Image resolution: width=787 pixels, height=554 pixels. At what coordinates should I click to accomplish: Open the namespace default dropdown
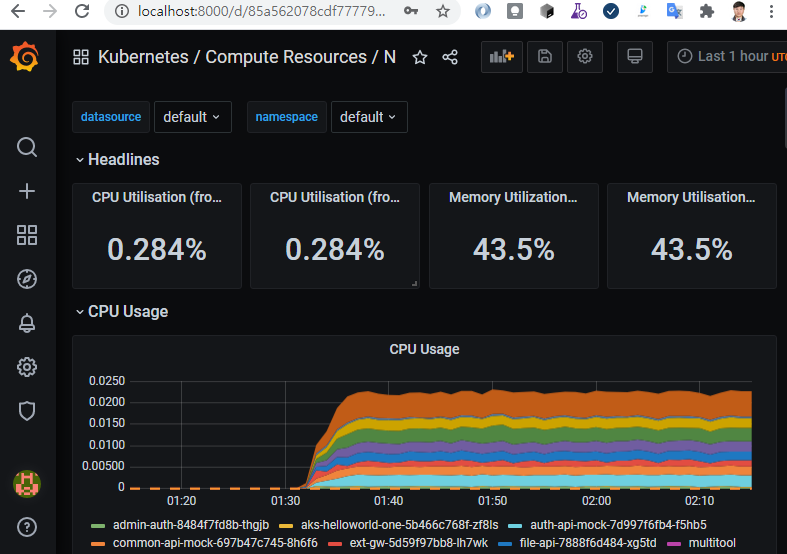point(368,117)
